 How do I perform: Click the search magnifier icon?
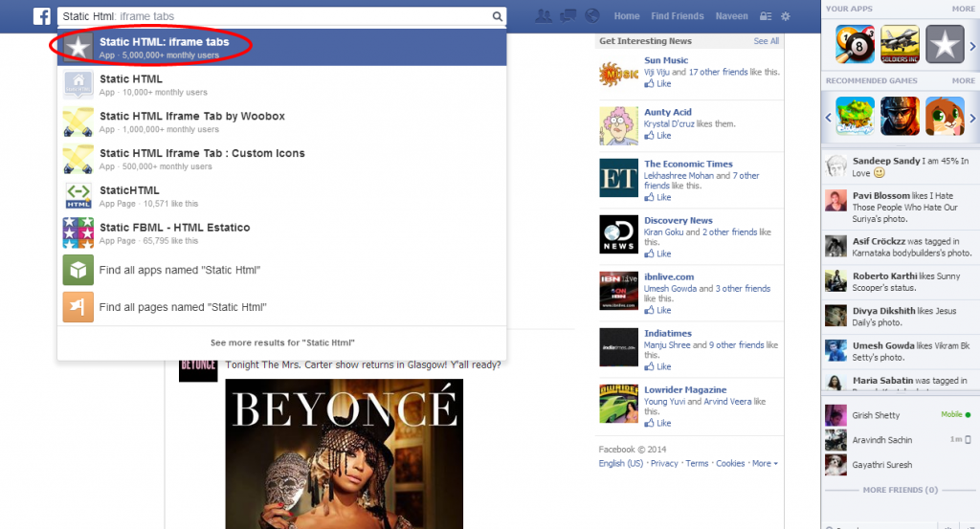point(497,16)
